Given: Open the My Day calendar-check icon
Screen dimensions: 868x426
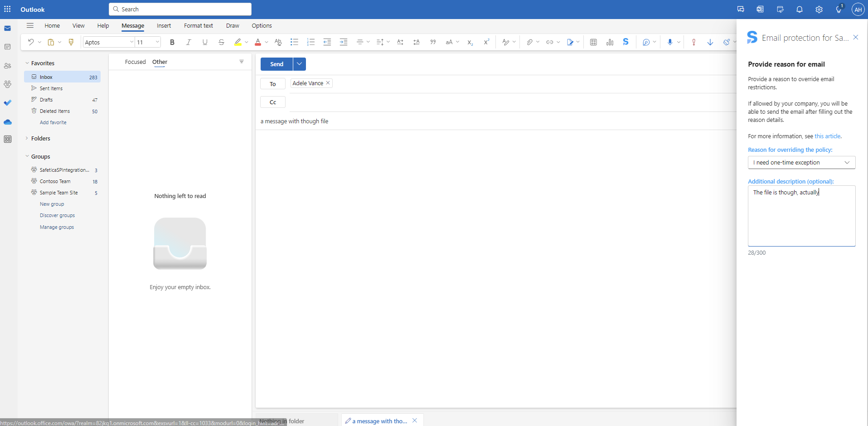Looking at the screenshot, I should coord(780,9).
